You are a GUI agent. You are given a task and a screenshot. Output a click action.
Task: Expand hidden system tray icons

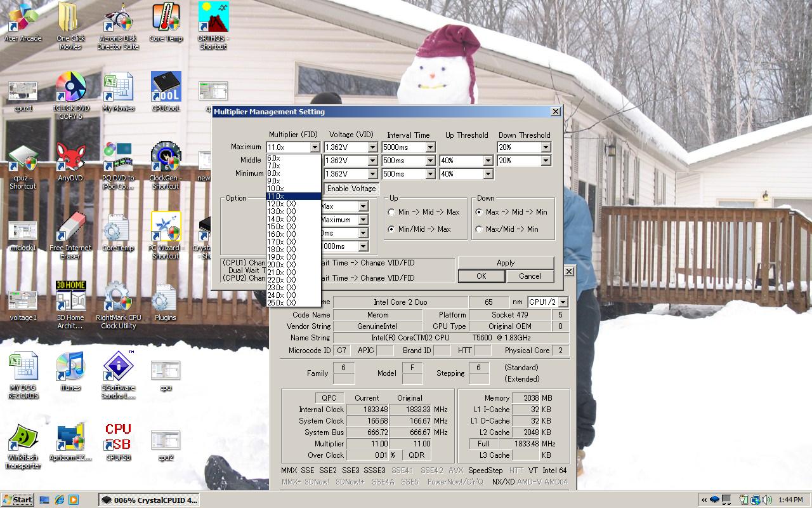pos(704,500)
